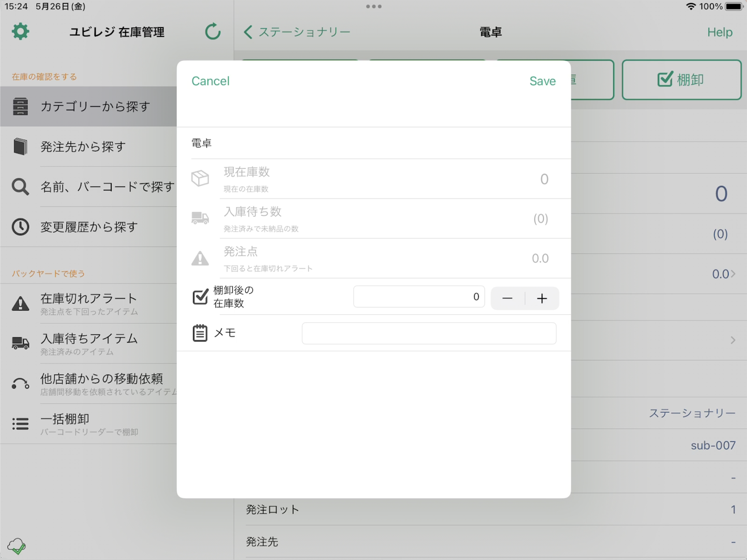Viewport: 747px width, 560px height.
Task: Click the box icon beside 現在庫数
Action: pos(200,178)
